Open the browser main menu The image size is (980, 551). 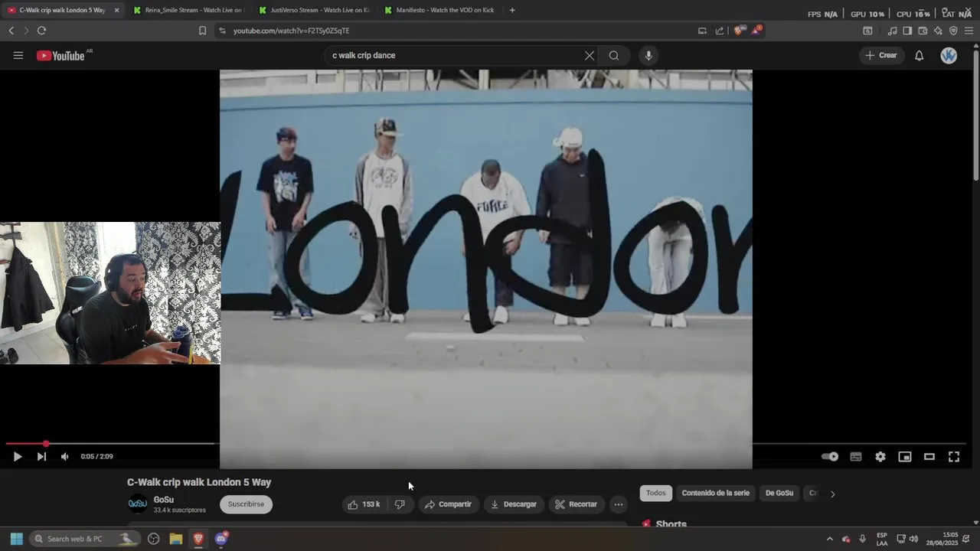pyautogui.click(x=971, y=31)
